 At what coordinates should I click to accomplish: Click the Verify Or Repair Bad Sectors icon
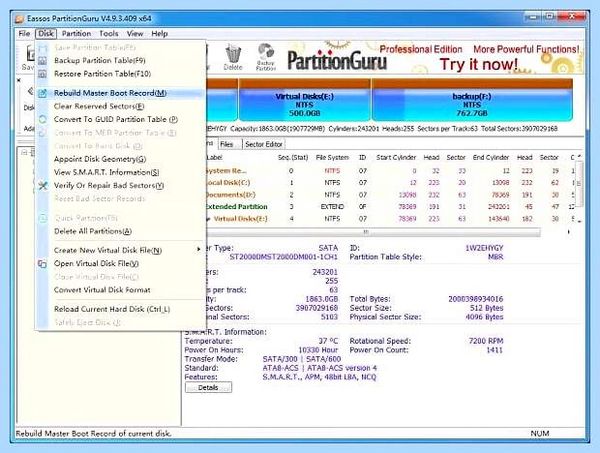(42, 186)
